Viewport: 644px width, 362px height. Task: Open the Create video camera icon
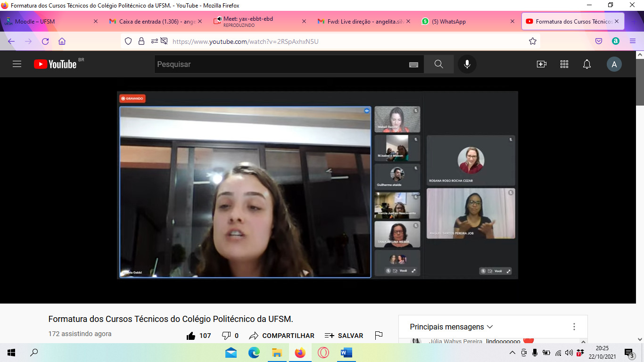coord(541,64)
